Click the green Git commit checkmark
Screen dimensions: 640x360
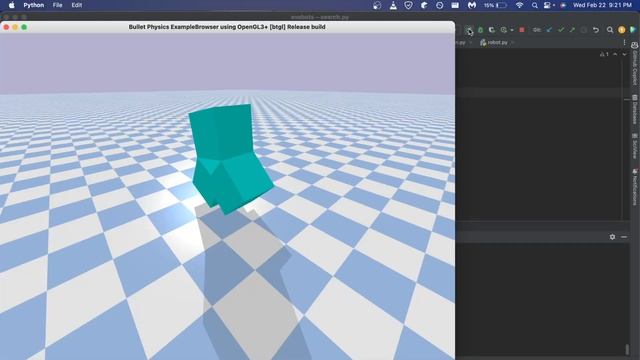[561, 30]
